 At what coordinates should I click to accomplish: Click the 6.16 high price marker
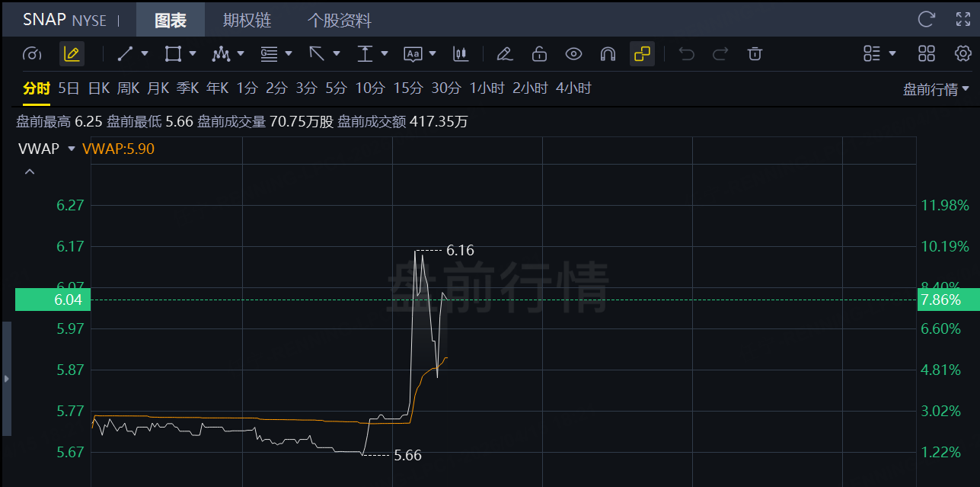coord(461,250)
